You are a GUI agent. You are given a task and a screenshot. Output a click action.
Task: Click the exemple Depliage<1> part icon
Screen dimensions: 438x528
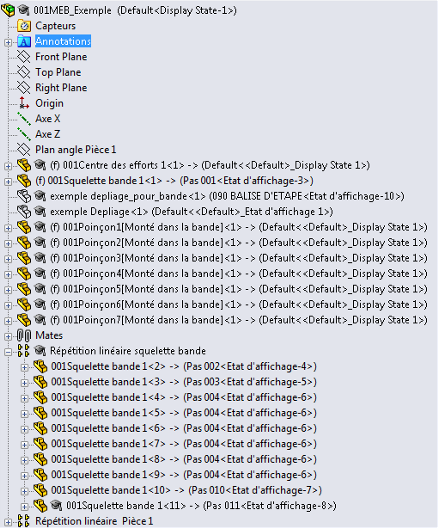(24, 212)
